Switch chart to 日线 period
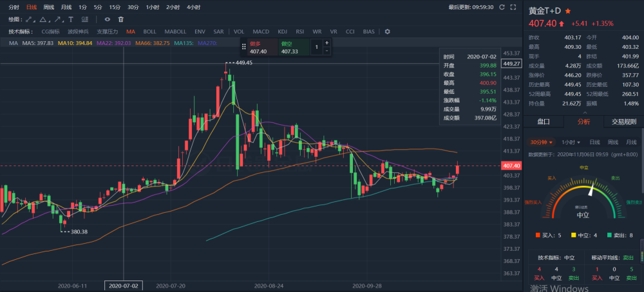Viewport: 644px width, 292px height. (x=31, y=7)
